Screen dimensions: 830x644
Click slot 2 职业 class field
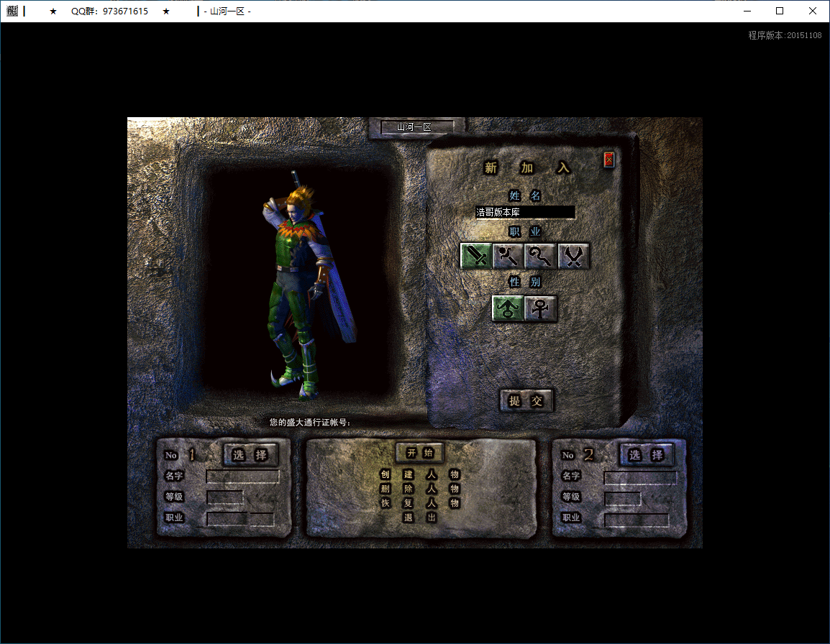pyautogui.click(x=637, y=520)
